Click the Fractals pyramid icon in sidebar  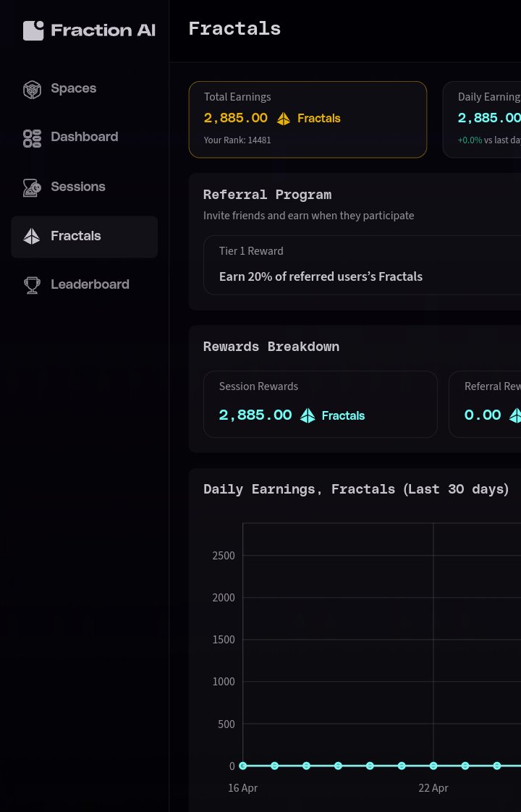click(x=32, y=236)
